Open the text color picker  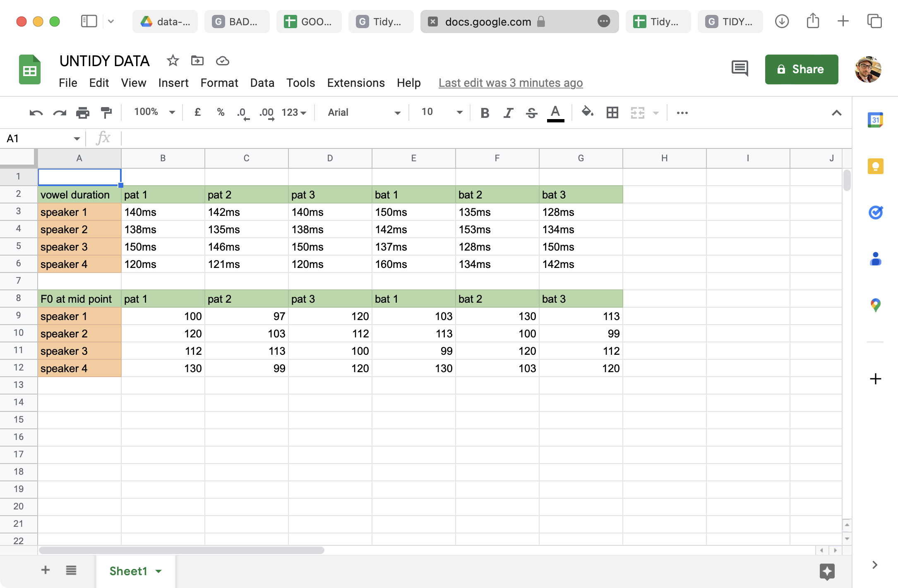click(x=555, y=112)
